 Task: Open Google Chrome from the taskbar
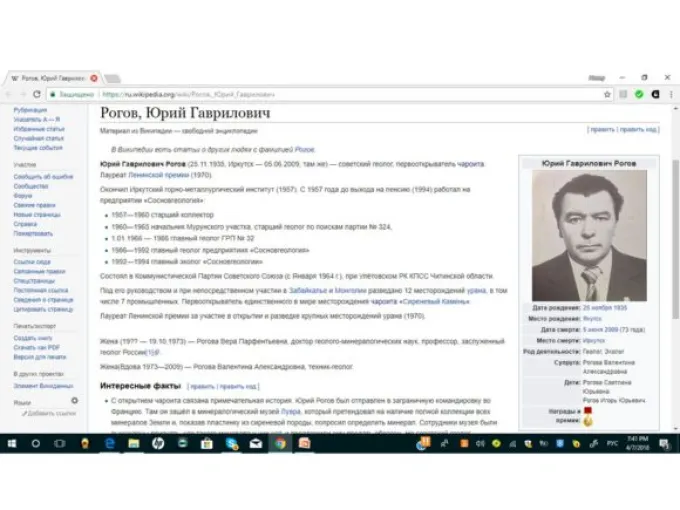pyautogui.click(x=281, y=442)
